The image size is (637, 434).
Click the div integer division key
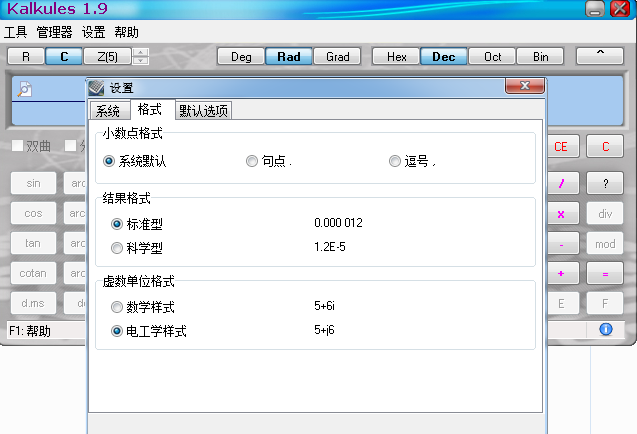(x=605, y=213)
